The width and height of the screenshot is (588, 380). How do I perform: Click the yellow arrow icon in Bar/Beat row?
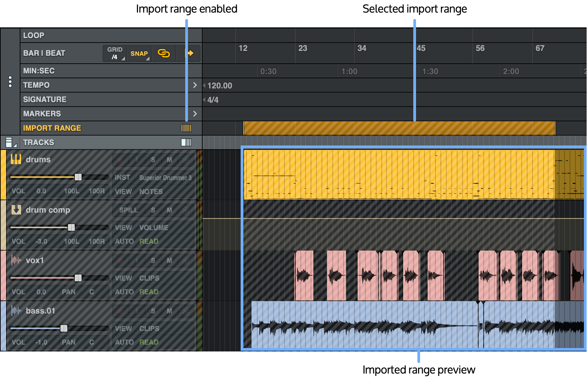click(189, 53)
